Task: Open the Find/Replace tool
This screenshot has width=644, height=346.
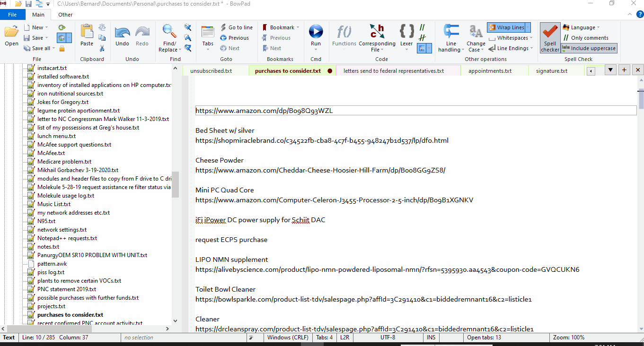Action: 168,37
